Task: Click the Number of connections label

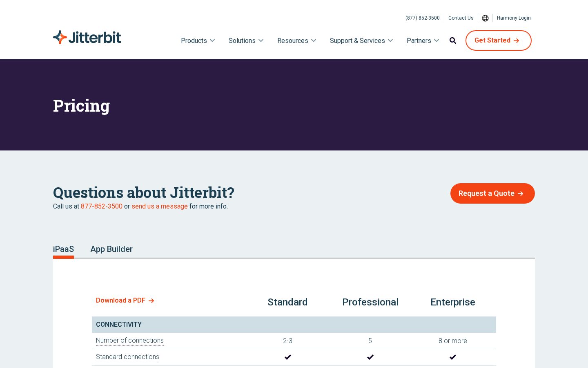Action: [130, 341]
